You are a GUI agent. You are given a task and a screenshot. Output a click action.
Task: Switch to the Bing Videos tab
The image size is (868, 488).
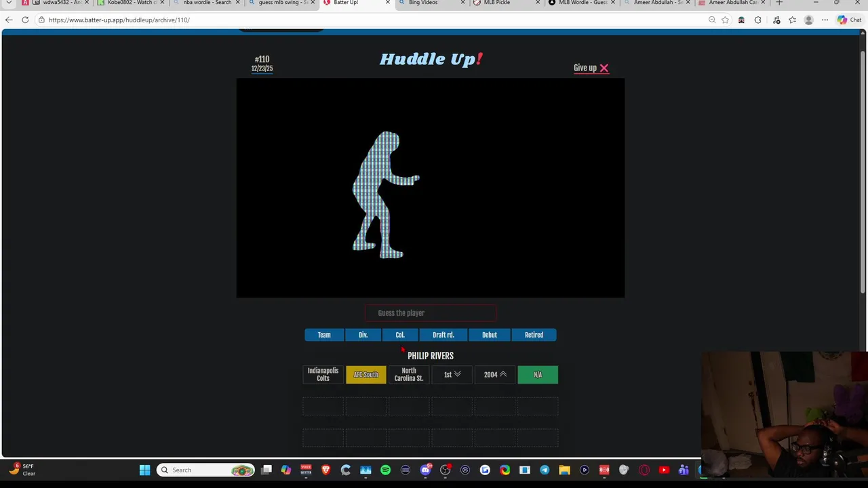click(x=431, y=3)
